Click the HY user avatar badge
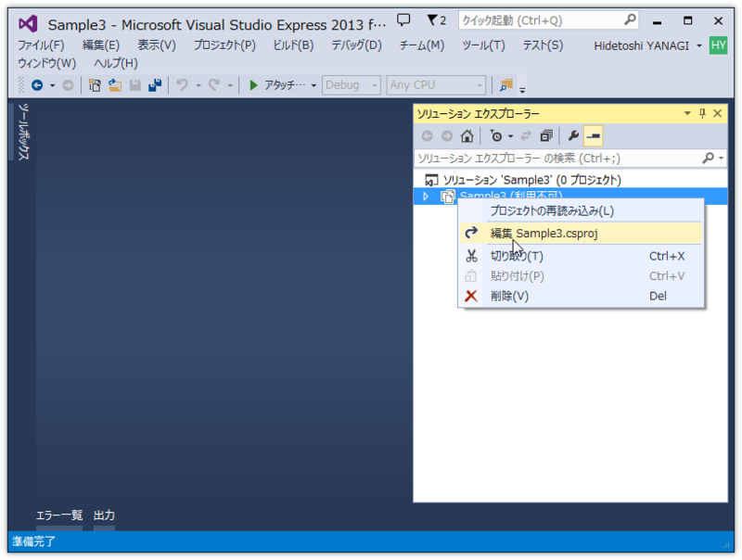742x560 pixels. pyautogui.click(x=718, y=45)
